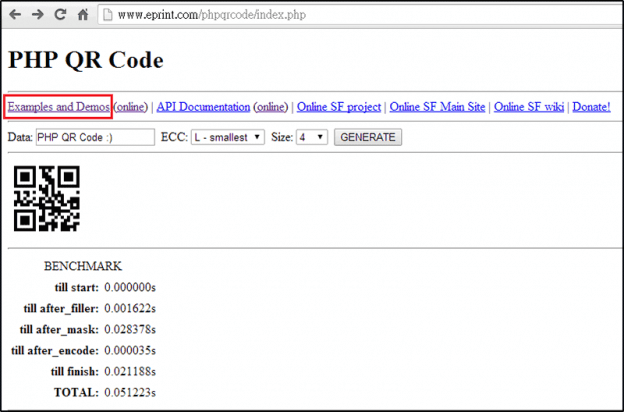Expand the ECC level dropdown
The image size is (624, 412).
[x=227, y=137]
